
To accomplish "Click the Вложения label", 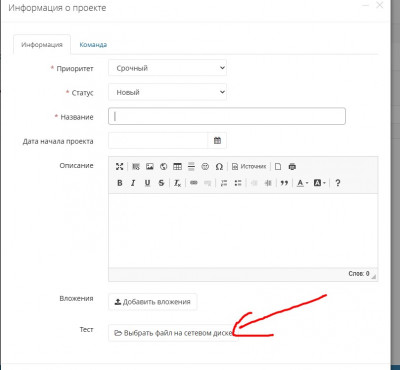I will tap(76, 298).
